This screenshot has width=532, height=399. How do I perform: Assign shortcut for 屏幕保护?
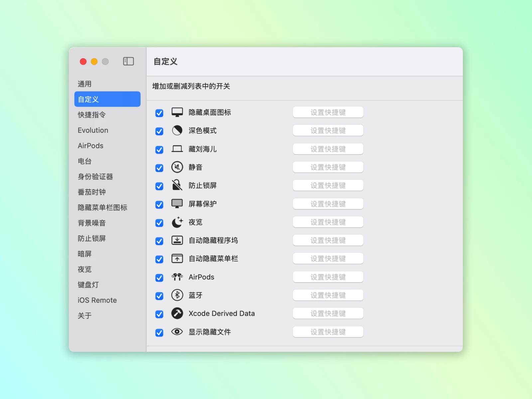click(x=328, y=204)
